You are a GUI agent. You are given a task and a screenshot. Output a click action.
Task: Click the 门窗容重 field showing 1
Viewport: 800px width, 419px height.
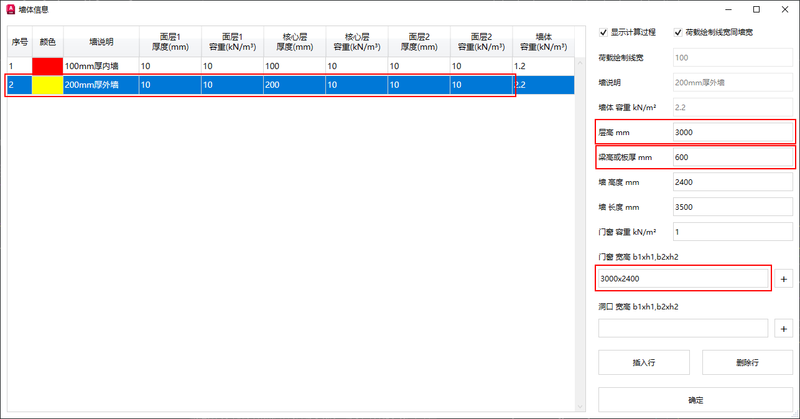click(x=733, y=232)
